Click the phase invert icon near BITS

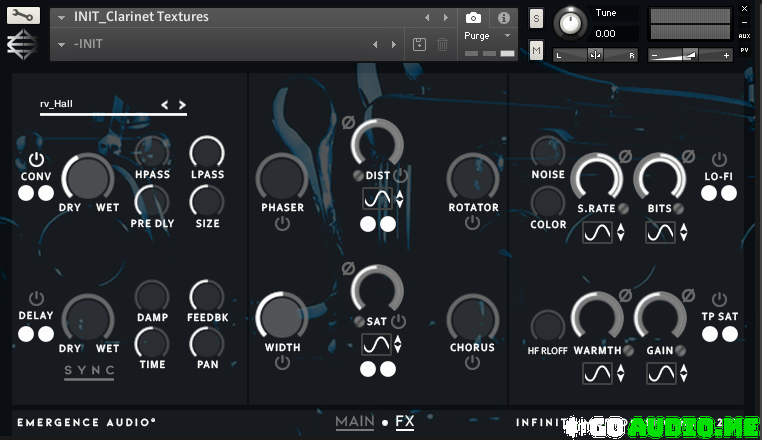(688, 156)
